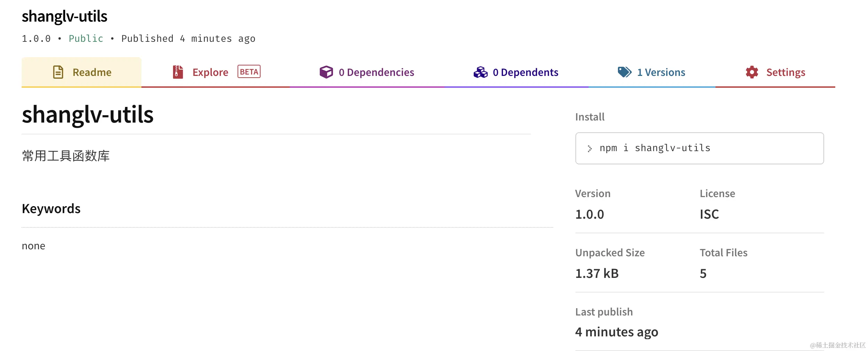
Task: Click the 1.37 kB unpacked size value
Action: click(597, 273)
